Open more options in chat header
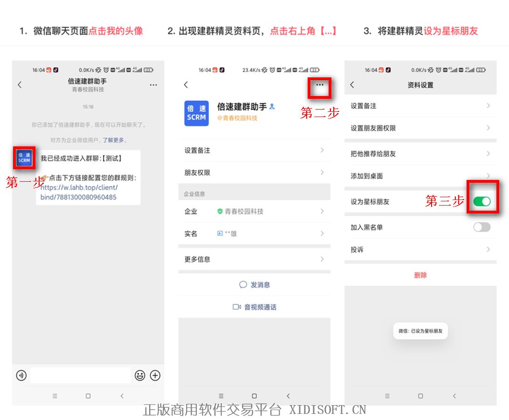 [153, 85]
